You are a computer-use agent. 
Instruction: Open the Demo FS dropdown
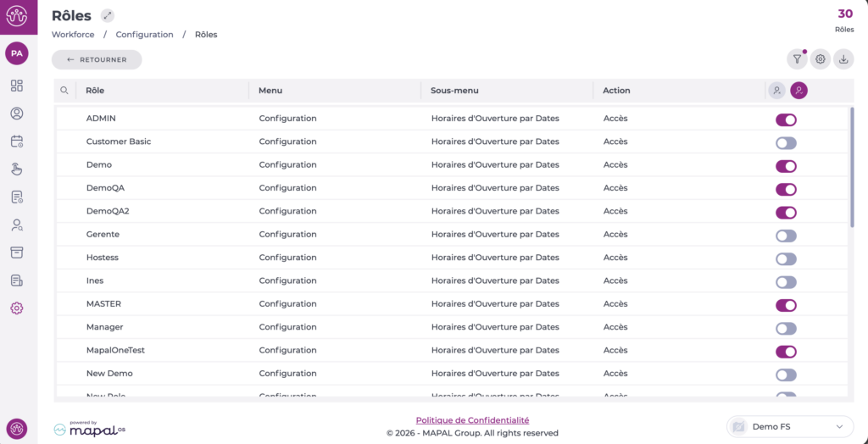(790, 427)
